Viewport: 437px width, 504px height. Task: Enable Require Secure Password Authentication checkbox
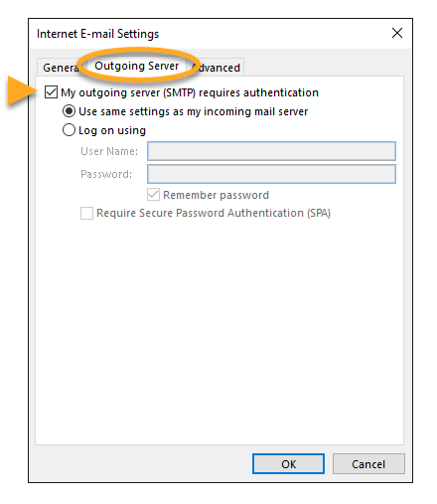click(86, 213)
